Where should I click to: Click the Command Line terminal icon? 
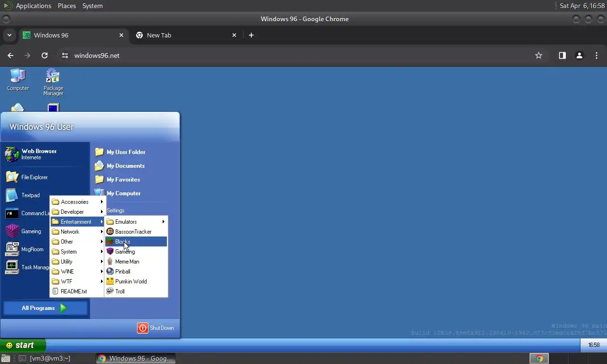(x=12, y=213)
